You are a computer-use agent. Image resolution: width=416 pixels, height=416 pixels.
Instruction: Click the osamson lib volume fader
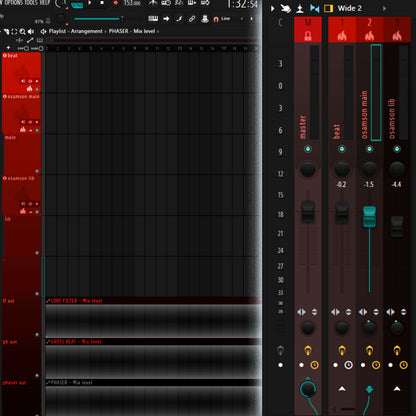click(397, 226)
